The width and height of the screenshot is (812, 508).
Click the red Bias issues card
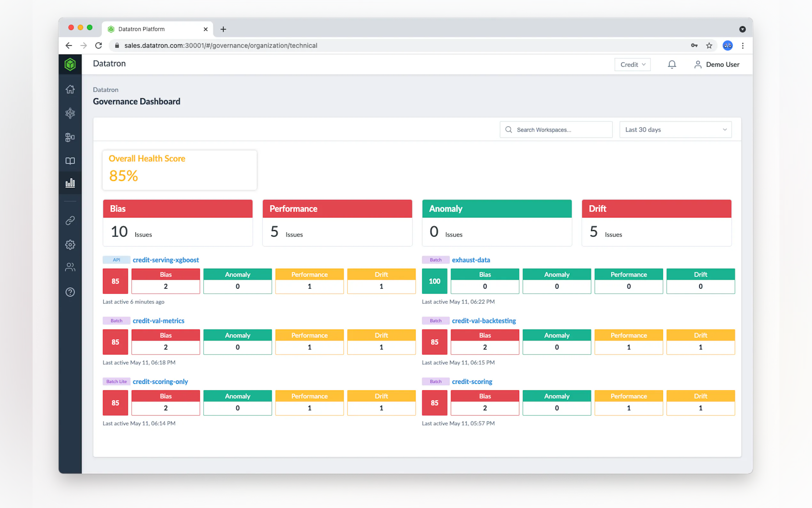pos(177,223)
